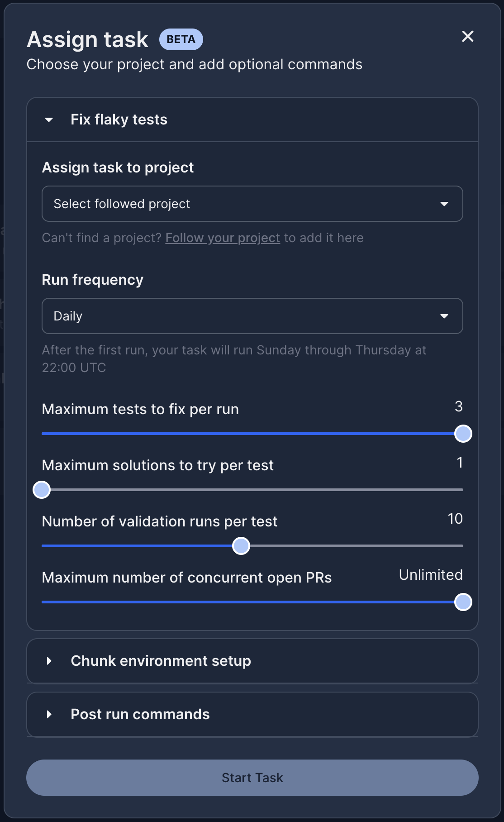Viewport: 504px width, 822px height.
Task: Click the Post run commands arrow icon
Action: pyautogui.click(x=49, y=714)
